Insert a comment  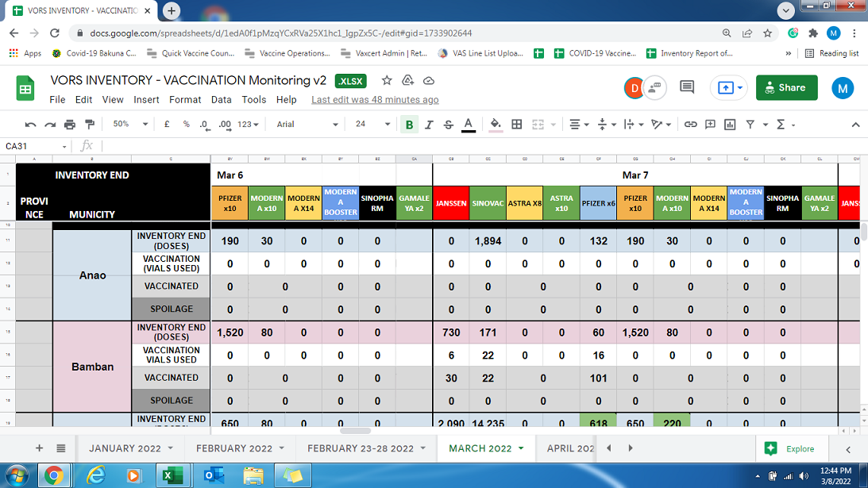click(x=710, y=125)
